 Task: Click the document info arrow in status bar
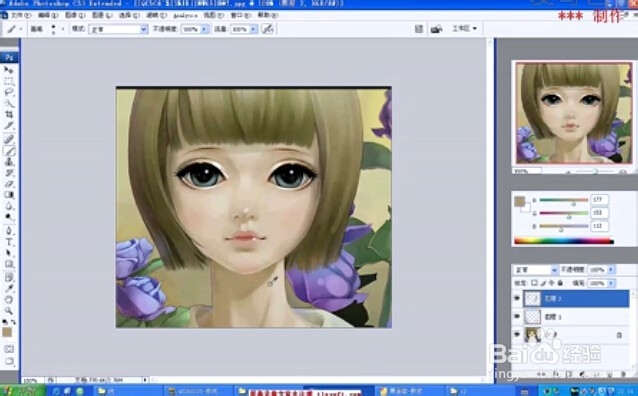coord(145,380)
